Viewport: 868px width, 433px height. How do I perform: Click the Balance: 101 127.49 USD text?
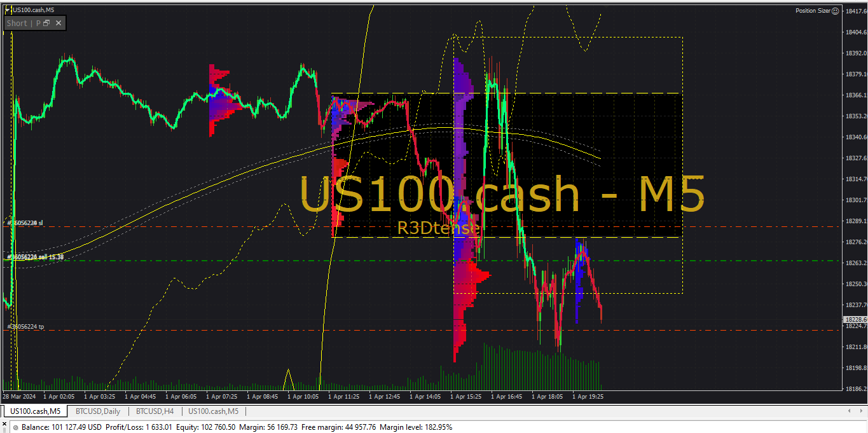[62, 427]
